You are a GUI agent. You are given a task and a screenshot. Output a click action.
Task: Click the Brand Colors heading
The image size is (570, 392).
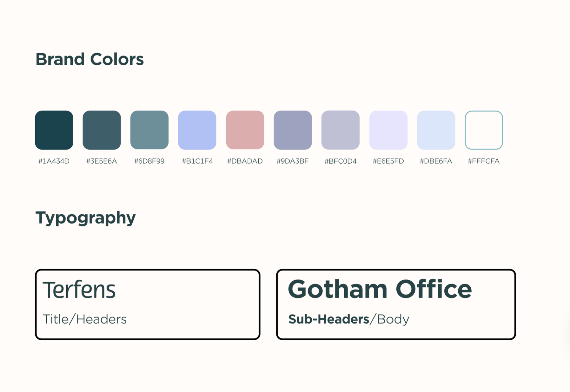pos(89,59)
